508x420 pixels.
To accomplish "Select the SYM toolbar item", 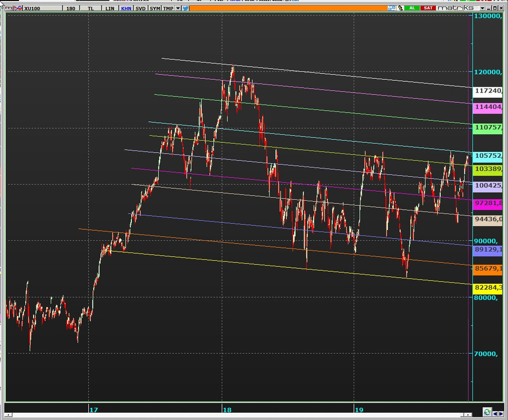I will (155, 8).
